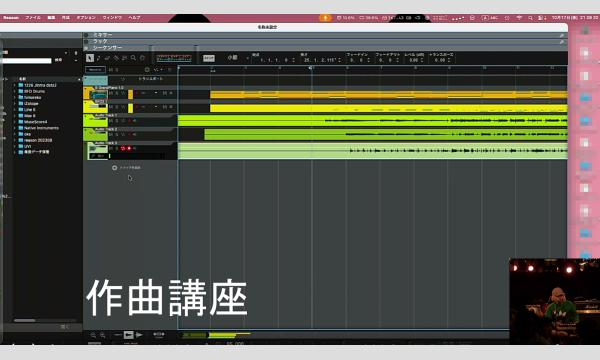The height and width of the screenshot is (360, 600).
Task: Expand the iZotope folder
Action: click(15, 103)
